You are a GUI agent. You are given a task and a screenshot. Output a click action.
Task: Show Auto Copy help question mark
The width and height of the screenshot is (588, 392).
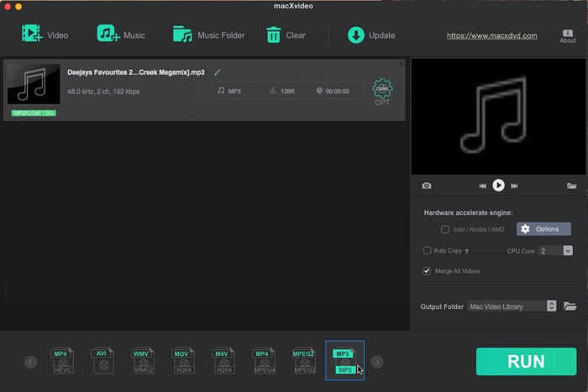coord(466,252)
